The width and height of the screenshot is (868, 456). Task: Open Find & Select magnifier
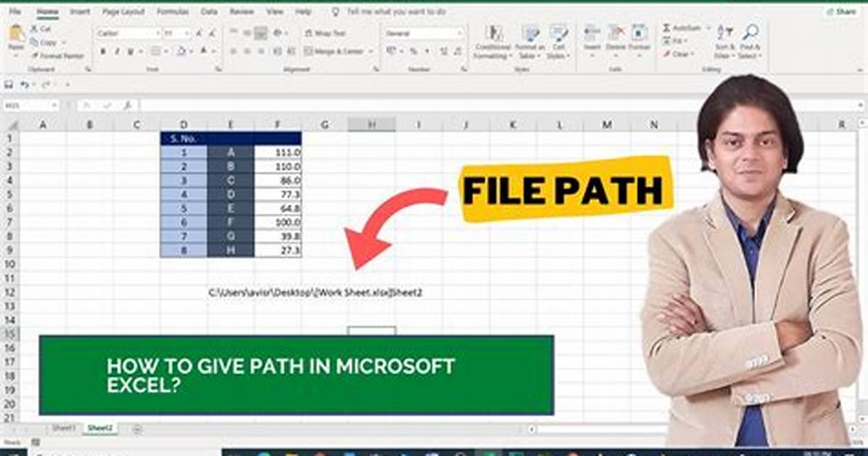point(750,42)
